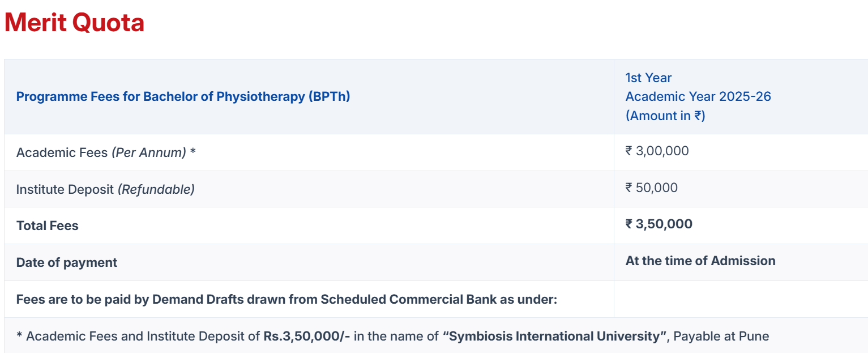The height and width of the screenshot is (353, 868).
Task: Select the Academic Year 2025-26 text
Action: [698, 96]
